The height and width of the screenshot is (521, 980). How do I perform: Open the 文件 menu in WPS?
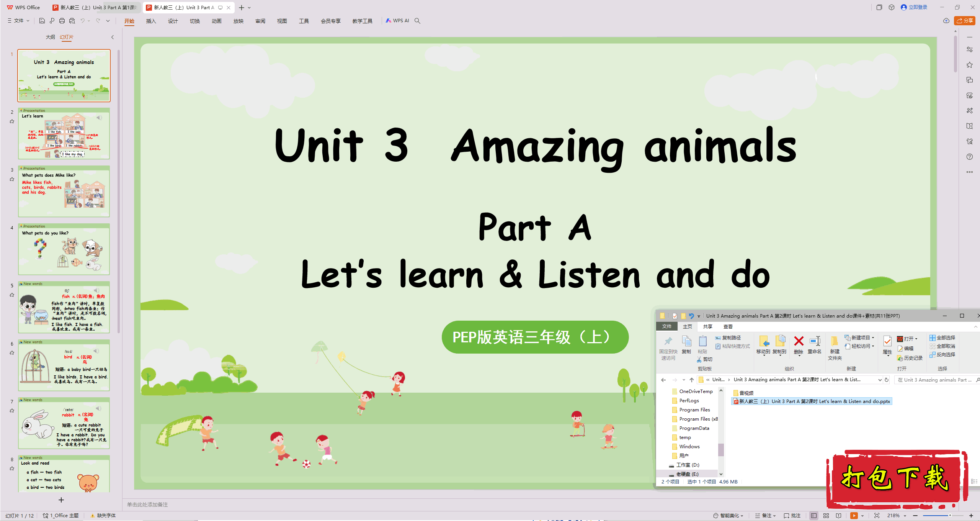pyautogui.click(x=18, y=21)
